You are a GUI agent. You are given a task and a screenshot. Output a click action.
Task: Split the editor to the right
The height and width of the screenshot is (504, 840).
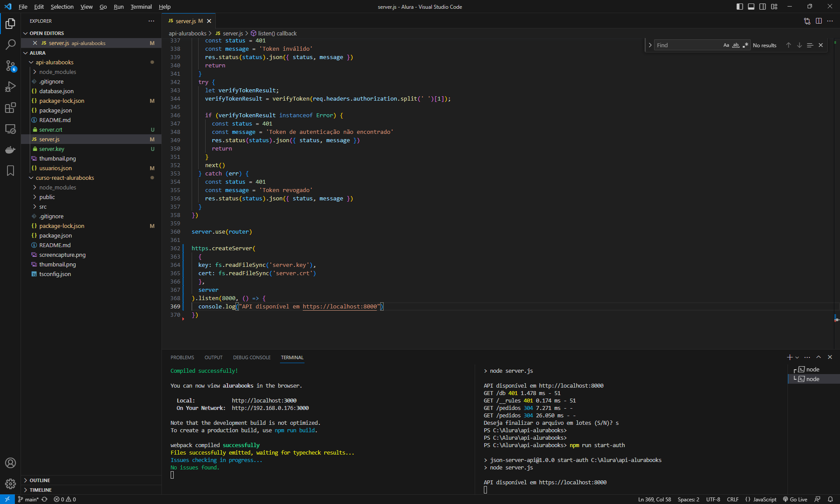tap(819, 21)
